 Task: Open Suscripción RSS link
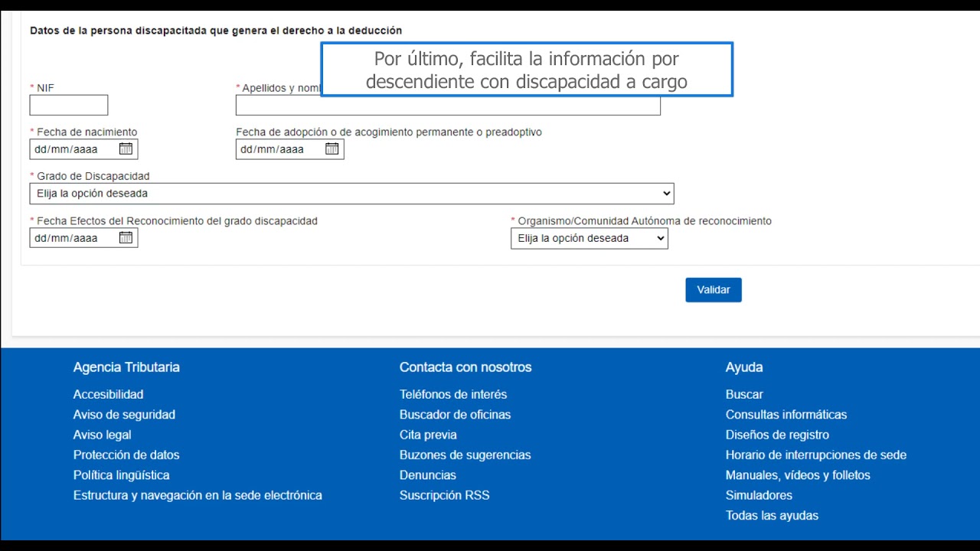point(444,495)
